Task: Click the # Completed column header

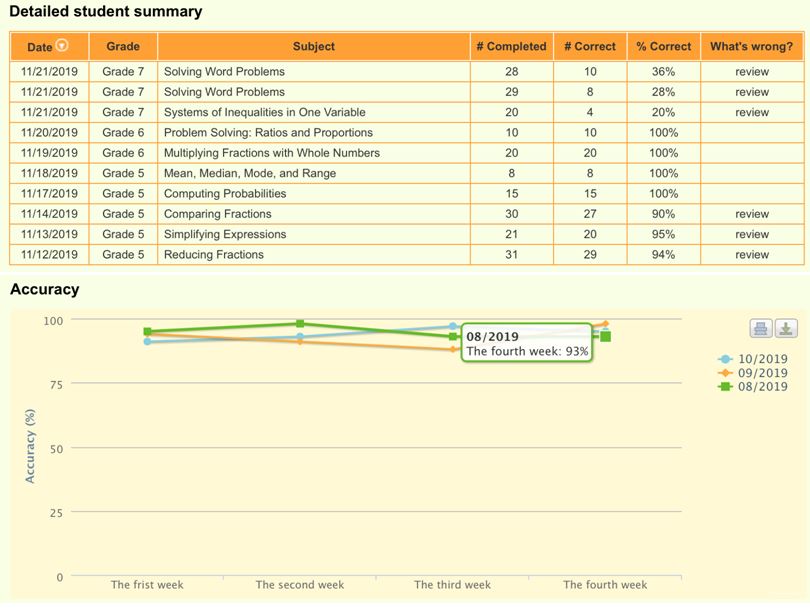Action: [511, 46]
